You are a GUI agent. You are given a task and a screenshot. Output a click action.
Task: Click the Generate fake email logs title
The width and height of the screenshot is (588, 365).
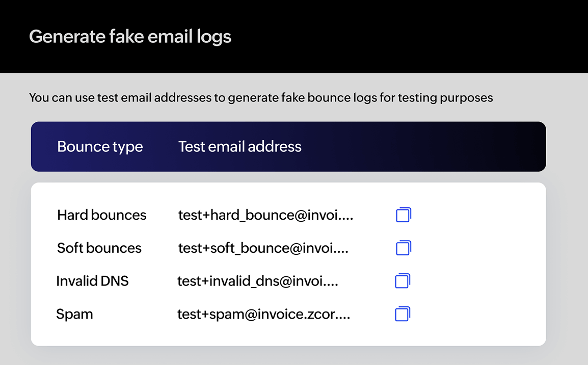click(x=130, y=36)
